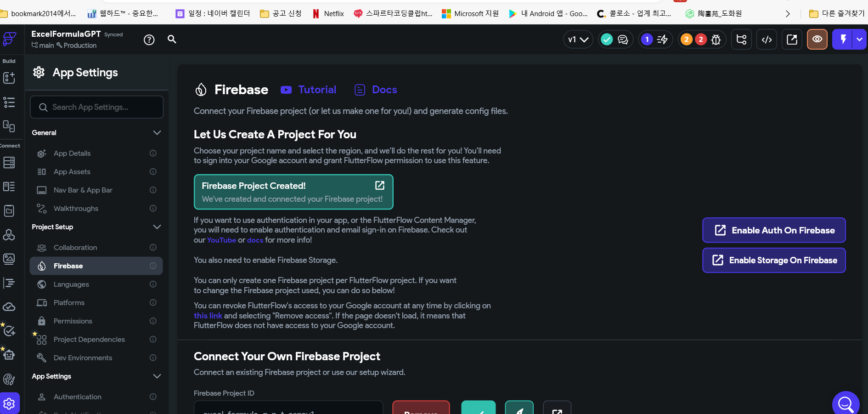
Task: Open the support chat bubble
Action: (x=846, y=403)
